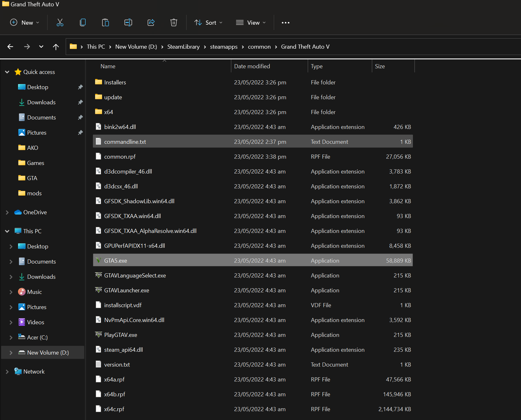
Task: Click New Volume (D:) breadcrumb
Action: tap(136, 47)
